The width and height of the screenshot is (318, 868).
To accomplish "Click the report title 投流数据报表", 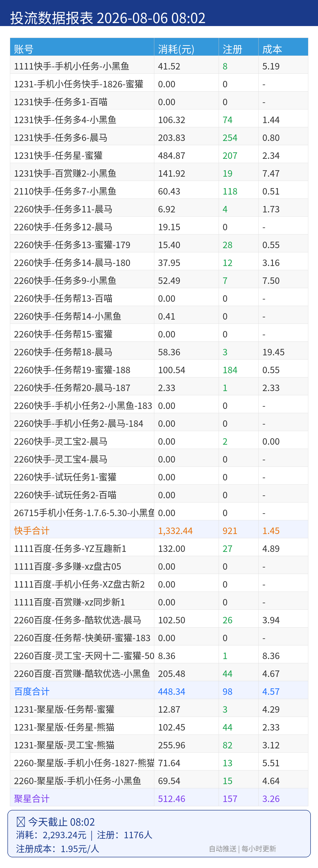I will pyautogui.click(x=52, y=18).
